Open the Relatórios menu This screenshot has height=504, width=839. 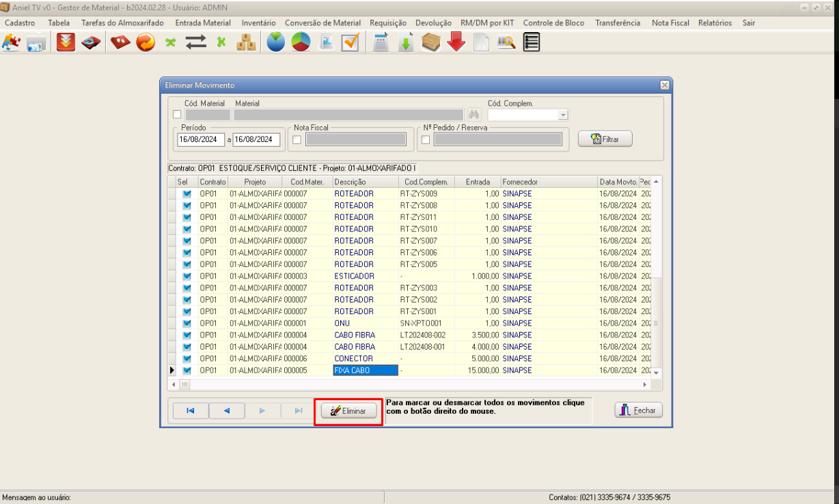715,23
